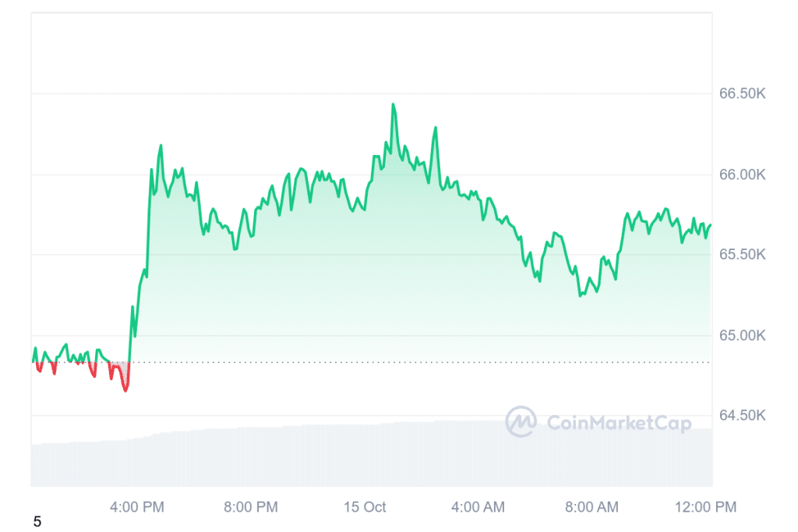Click the 4:00 PM time axis label
798x532 pixels.
pos(138,507)
